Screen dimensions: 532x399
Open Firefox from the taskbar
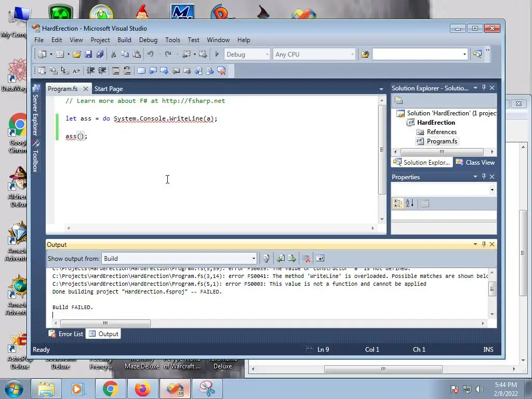(142, 389)
